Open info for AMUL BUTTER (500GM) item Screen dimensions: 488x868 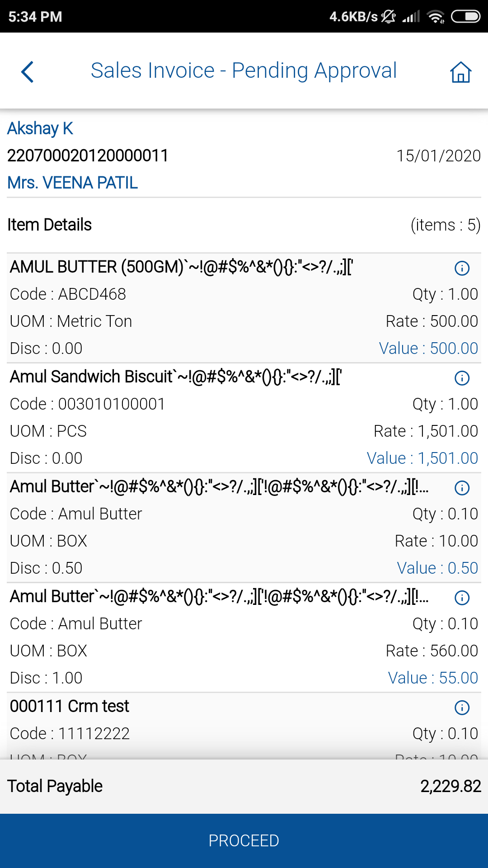click(x=462, y=268)
